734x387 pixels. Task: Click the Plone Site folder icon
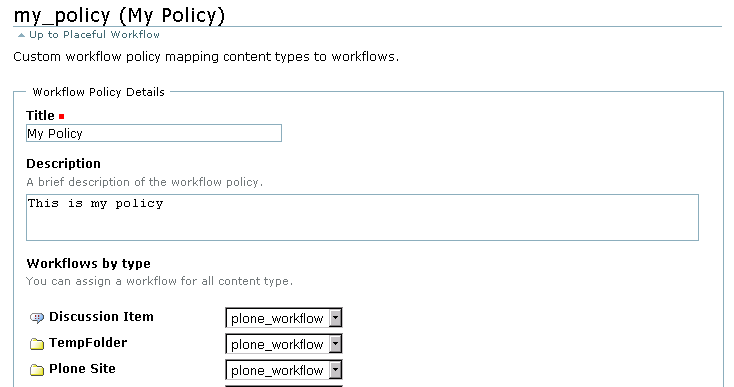(37, 370)
